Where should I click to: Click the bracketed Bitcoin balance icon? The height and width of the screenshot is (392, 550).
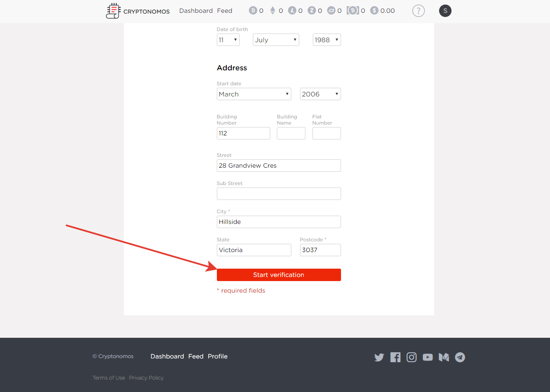click(353, 10)
